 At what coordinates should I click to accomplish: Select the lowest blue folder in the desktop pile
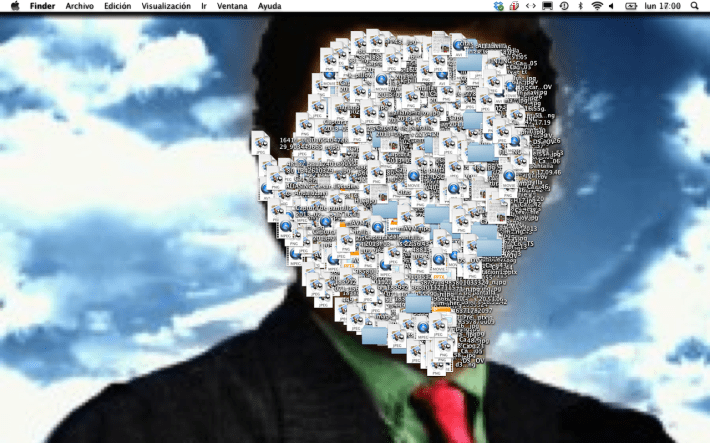pos(375,334)
